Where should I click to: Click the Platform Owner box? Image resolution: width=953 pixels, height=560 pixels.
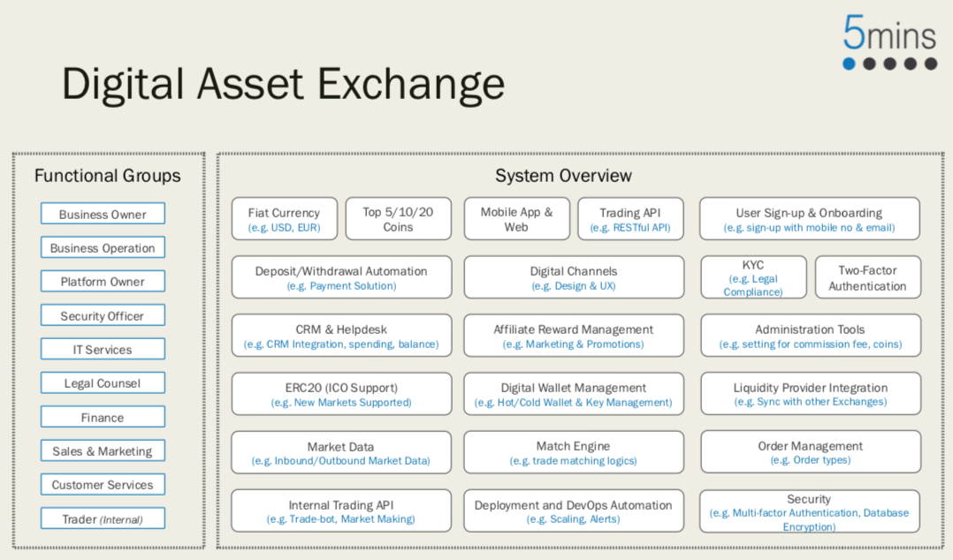coord(103,282)
